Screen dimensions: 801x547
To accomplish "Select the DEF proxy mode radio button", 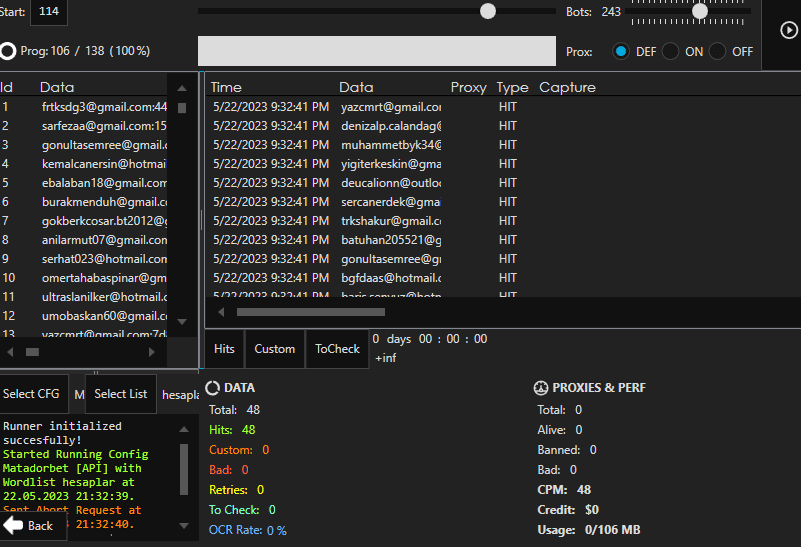I will click(621, 51).
